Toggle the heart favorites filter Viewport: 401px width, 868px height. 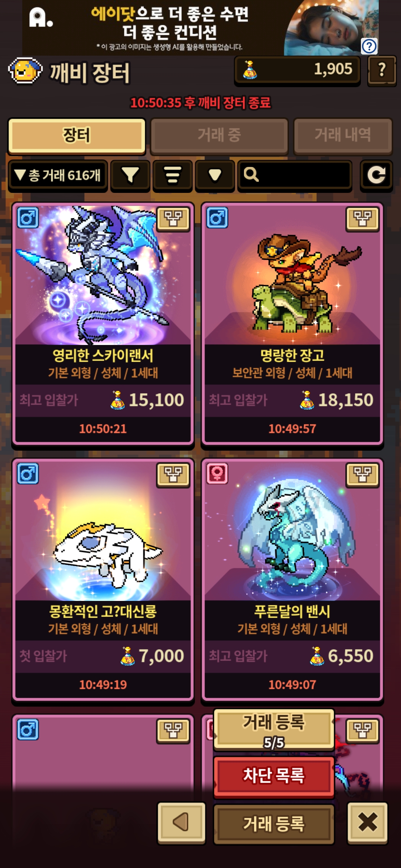click(x=215, y=175)
